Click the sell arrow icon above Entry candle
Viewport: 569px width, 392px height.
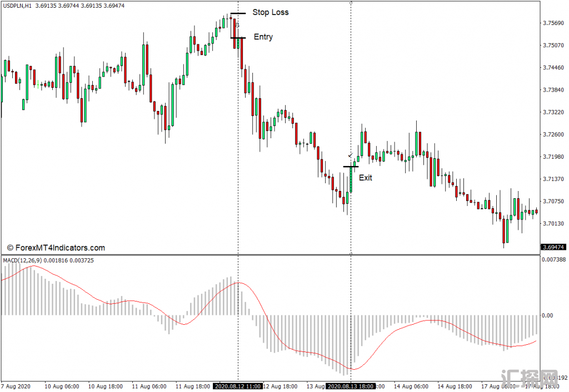237,25
